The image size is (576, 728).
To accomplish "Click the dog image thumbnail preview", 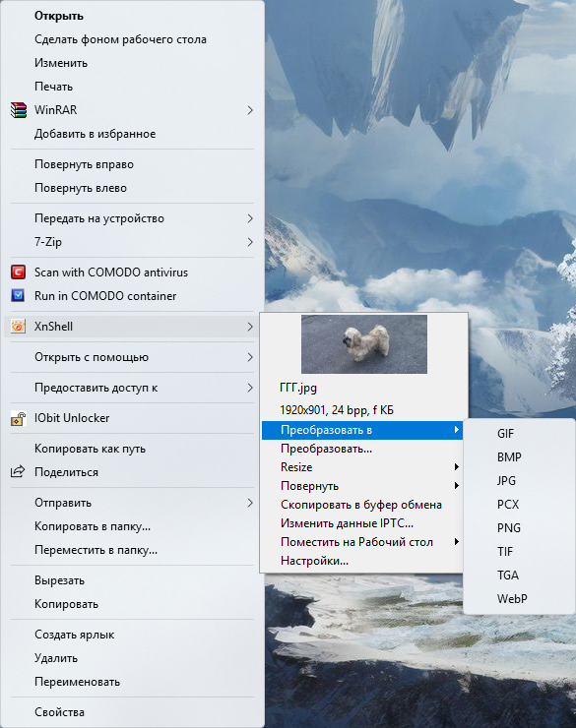I will 364,344.
